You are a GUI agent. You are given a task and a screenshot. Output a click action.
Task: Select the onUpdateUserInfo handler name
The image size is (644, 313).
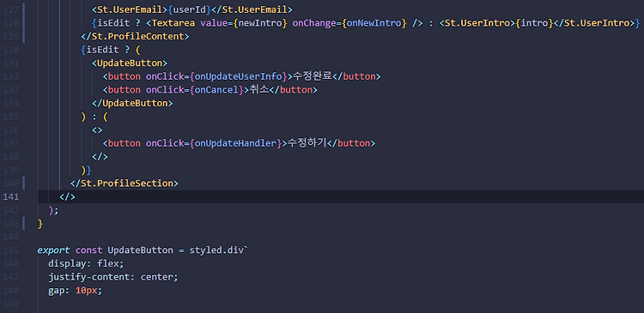(x=238, y=76)
